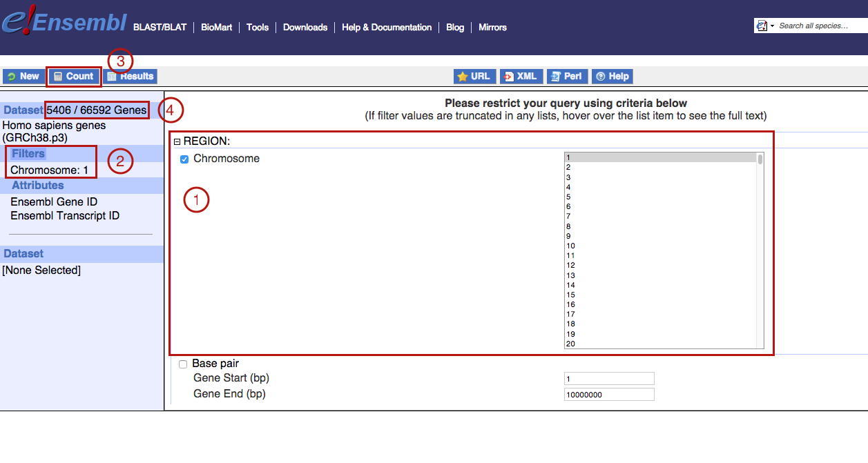Open the Filters section link
The image size is (868, 463).
(28, 154)
